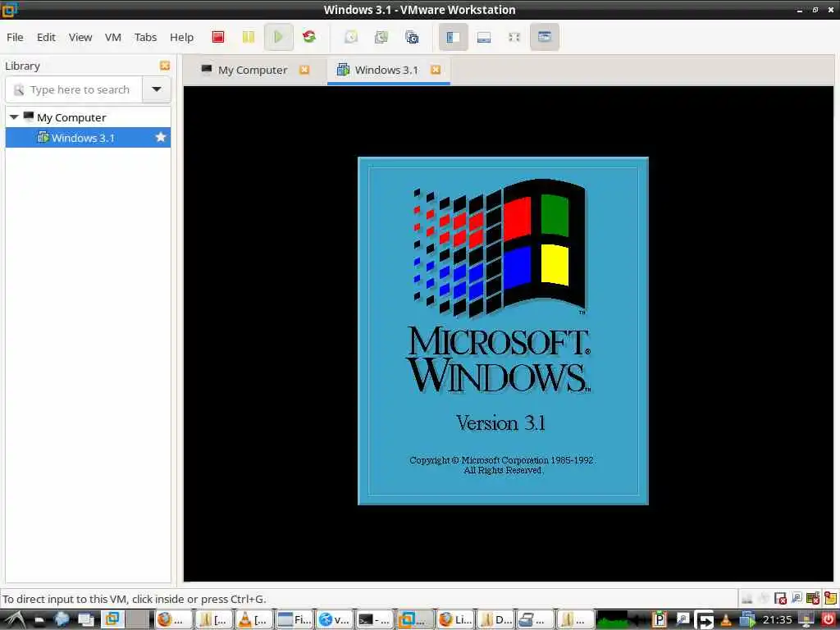Suspend the VM with the yellow pause icon

(x=249, y=37)
